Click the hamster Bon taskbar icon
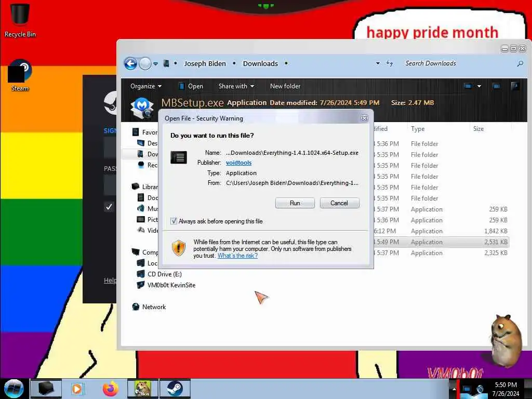 point(142,389)
